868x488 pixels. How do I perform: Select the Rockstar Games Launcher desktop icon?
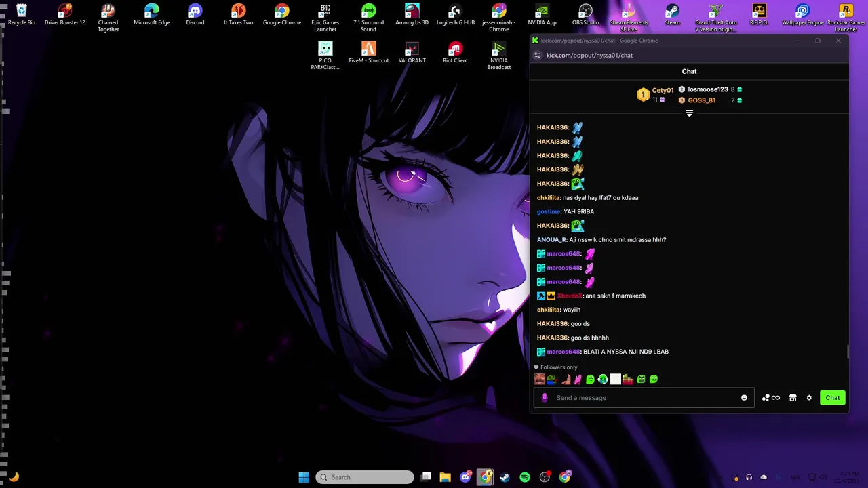(846, 18)
